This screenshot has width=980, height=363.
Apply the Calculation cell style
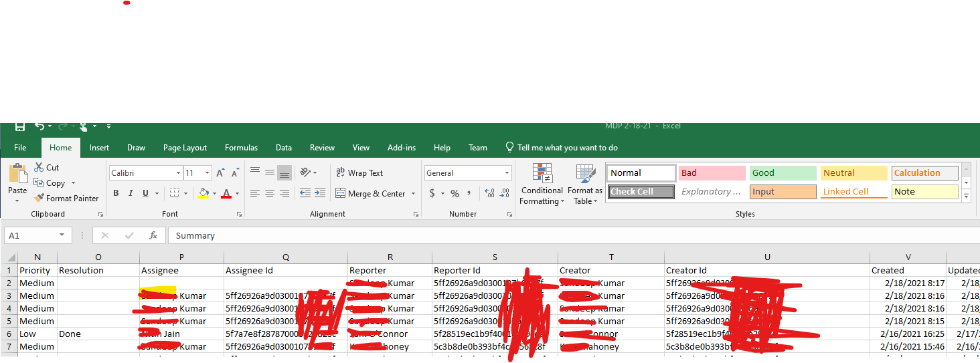tap(924, 173)
